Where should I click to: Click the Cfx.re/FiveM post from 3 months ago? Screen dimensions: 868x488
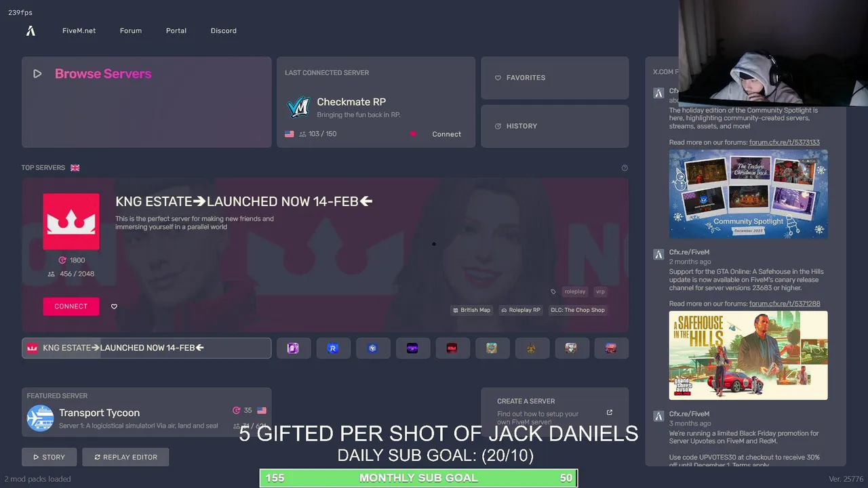tap(689, 414)
